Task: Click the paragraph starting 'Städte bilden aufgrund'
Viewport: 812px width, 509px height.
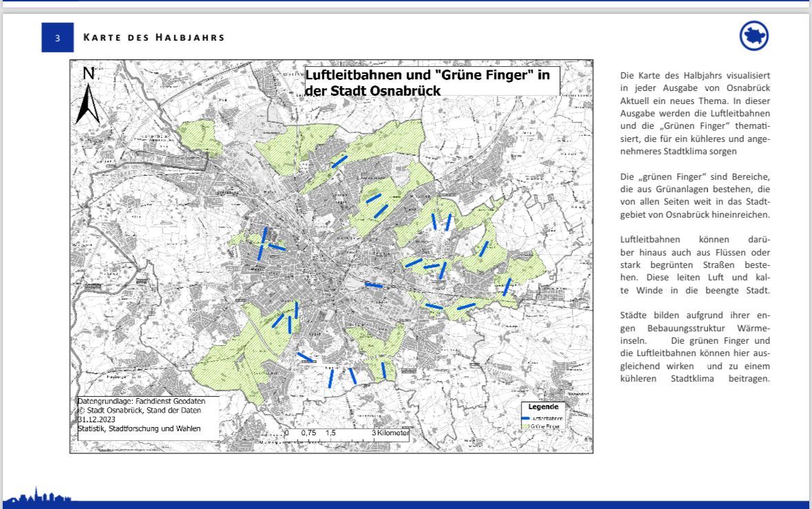Action: (x=694, y=347)
